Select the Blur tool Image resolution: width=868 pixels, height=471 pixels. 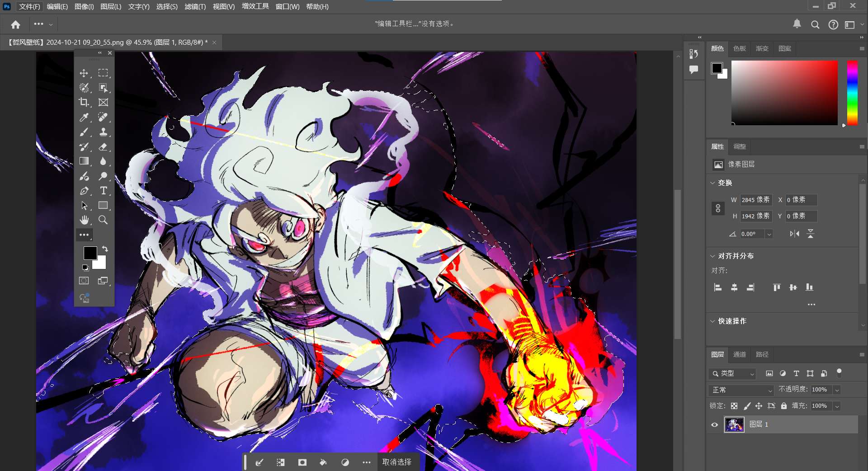[103, 161]
